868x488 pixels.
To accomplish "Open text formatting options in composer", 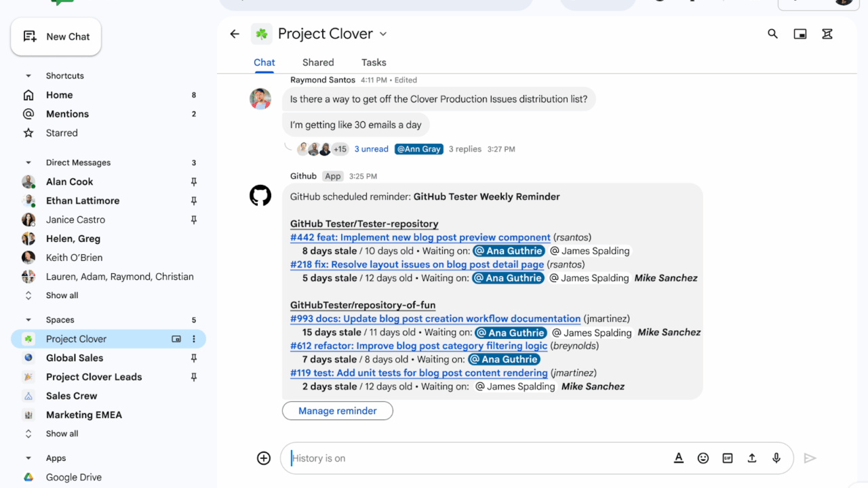I will pos(679,458).
